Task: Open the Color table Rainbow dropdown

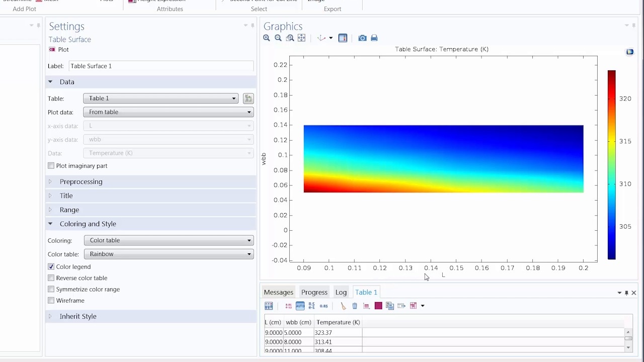Action: tap(169, 254)
